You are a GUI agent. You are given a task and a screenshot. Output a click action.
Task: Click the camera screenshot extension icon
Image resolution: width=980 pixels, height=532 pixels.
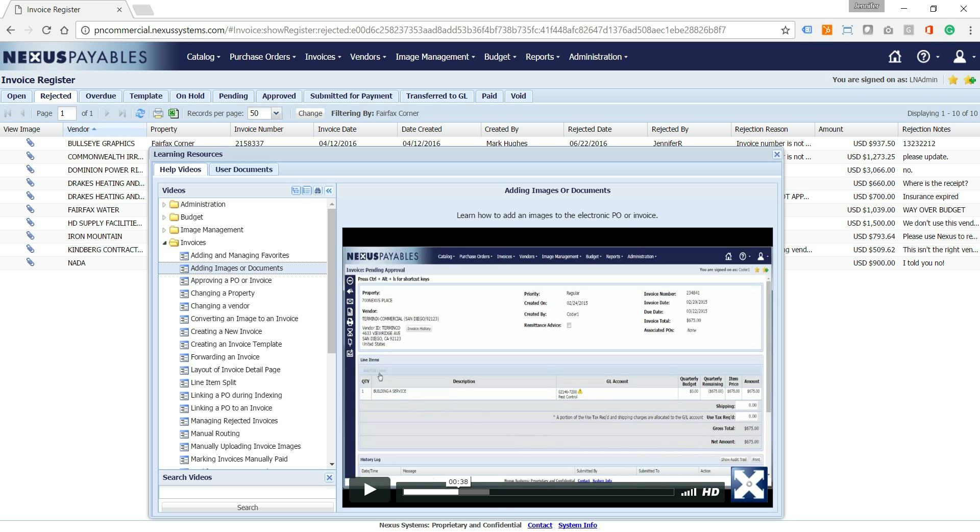(888, 30)
